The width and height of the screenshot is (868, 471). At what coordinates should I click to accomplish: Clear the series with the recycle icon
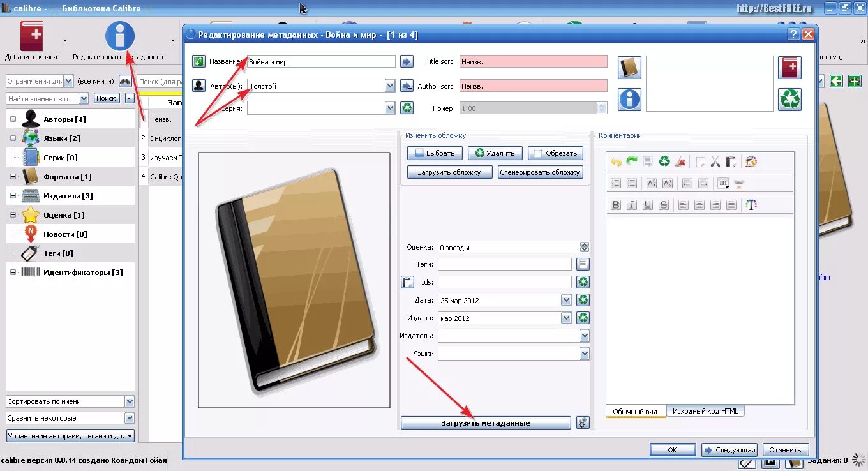pyautogui.click(x=407, y=108)
